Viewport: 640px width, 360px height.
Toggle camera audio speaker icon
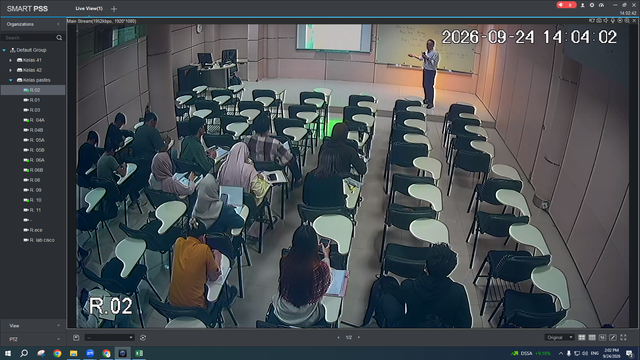click(606, 20)
